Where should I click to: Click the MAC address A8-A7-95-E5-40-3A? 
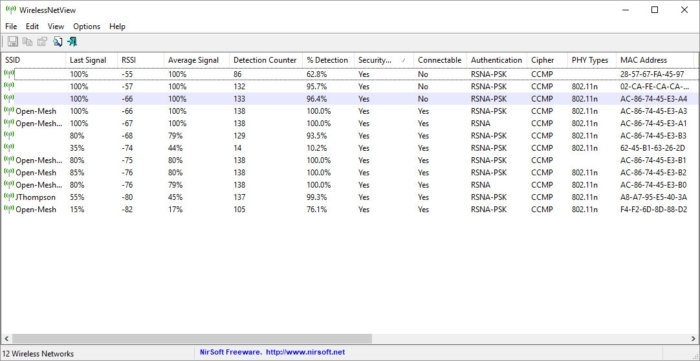(x=654, y=197)
